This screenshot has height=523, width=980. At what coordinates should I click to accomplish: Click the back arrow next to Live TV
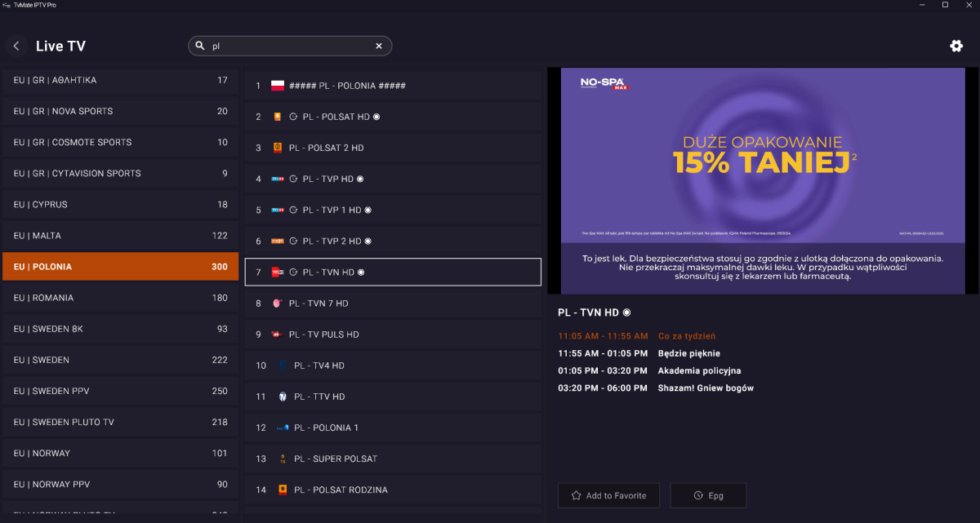pyautogui.click(x=16, y=47)
